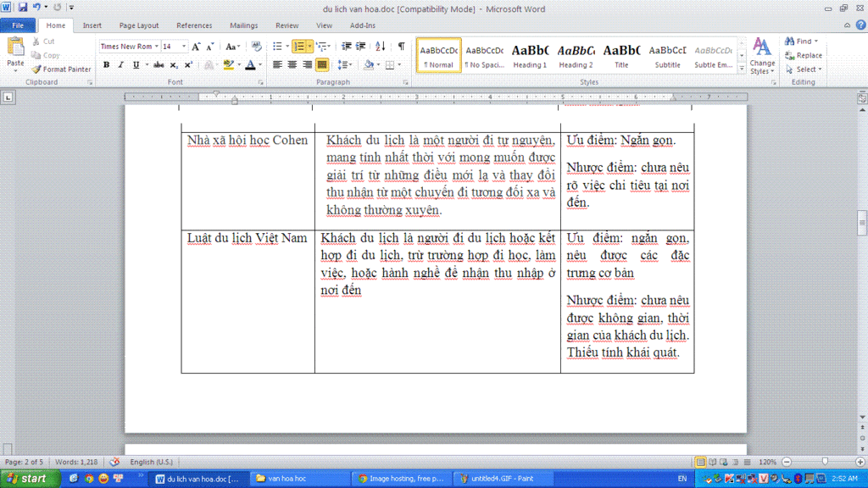Apply the Heading 1 style

(x=530, y=55)
